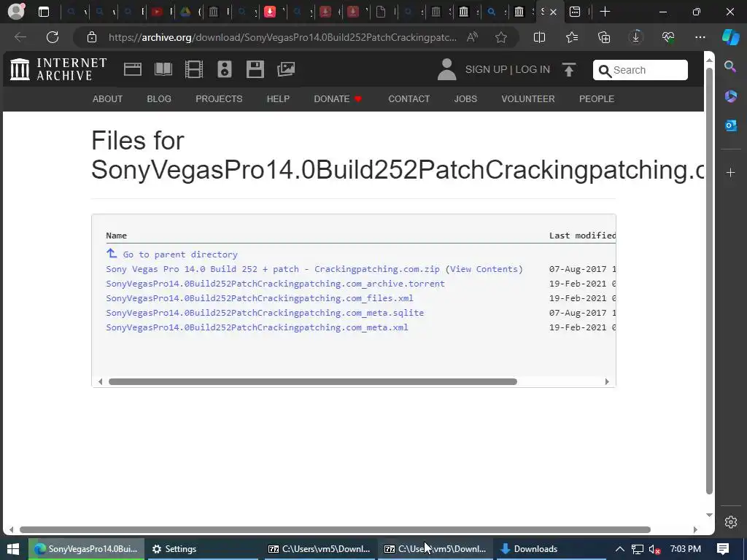The width and height of the screenshot is (747, 560).
Task: Click the browser address bar URL
Action: coord(282,37)
